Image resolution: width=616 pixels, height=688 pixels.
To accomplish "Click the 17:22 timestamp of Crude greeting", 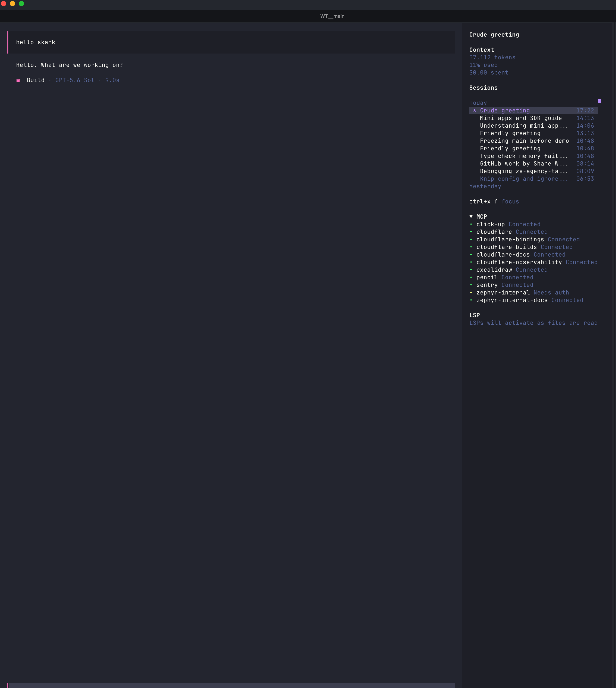I will coord(585,110).
